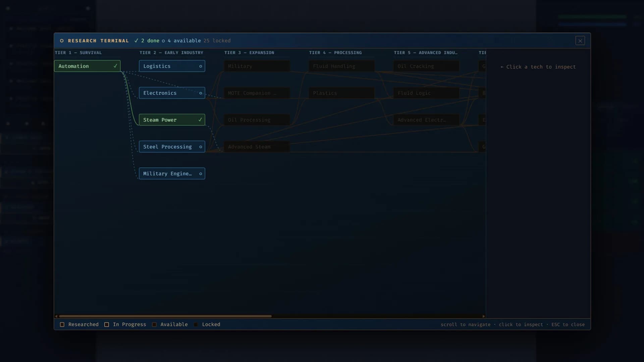
Task: Select the locked Plastics tech node
Action: (341, 93)
